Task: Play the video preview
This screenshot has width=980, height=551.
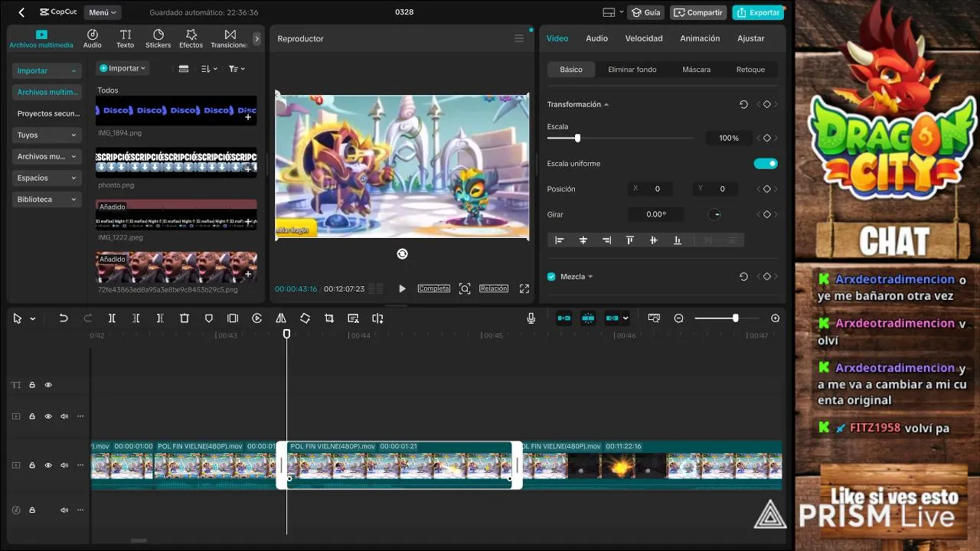Action: click(x=402, y=289)
